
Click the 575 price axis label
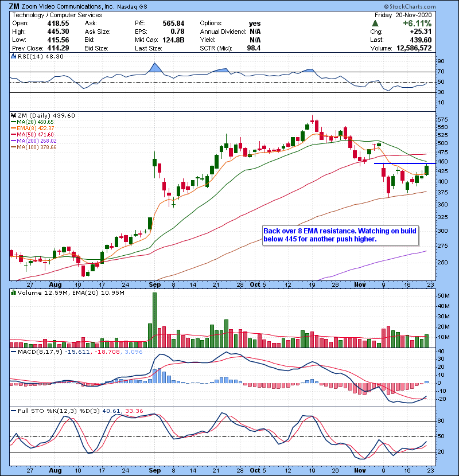(442, 120)
